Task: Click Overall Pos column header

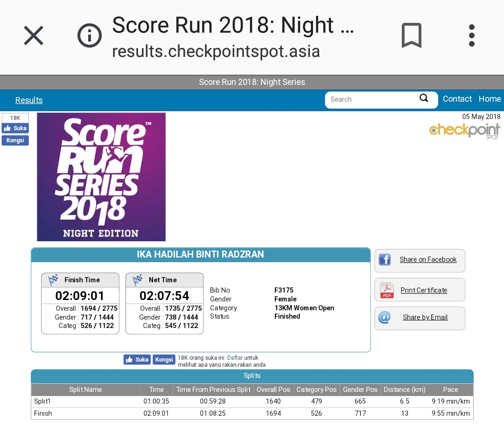Action: (273, 390)
